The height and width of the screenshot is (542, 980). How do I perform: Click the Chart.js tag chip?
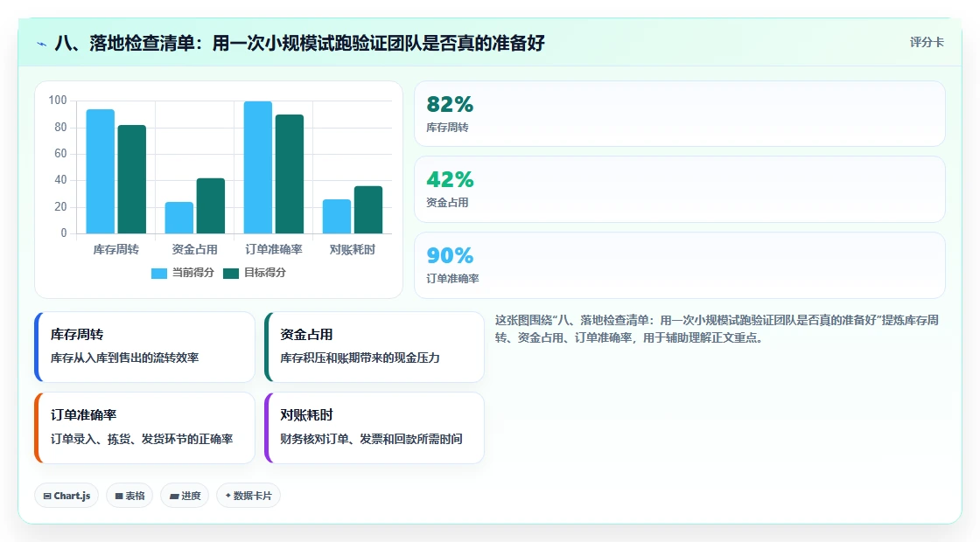point(66,496)
